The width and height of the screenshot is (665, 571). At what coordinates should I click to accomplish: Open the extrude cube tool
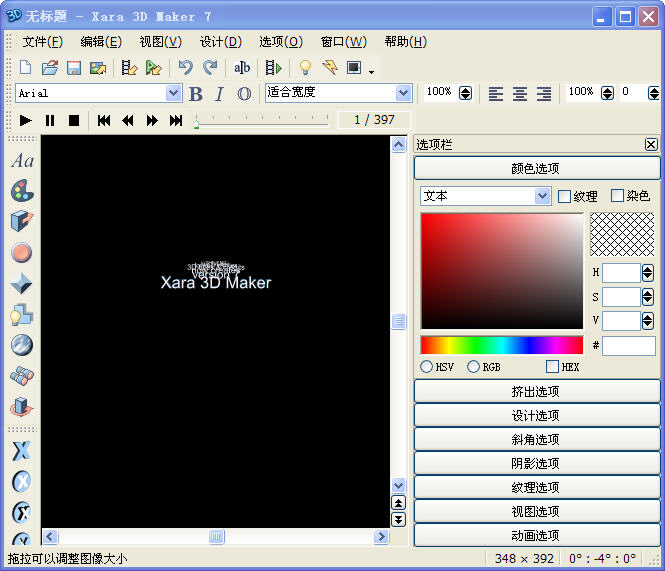(22, 221)
